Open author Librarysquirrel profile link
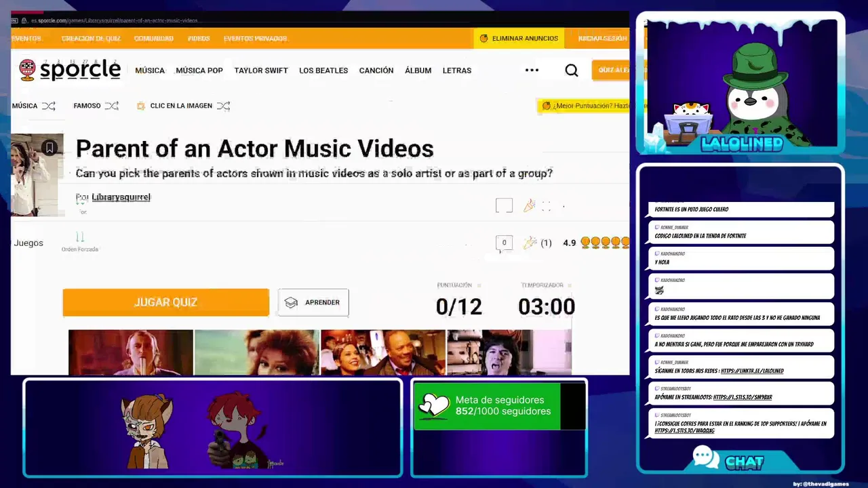Viewport: 868px width, 488px height. tap(121, 197)
